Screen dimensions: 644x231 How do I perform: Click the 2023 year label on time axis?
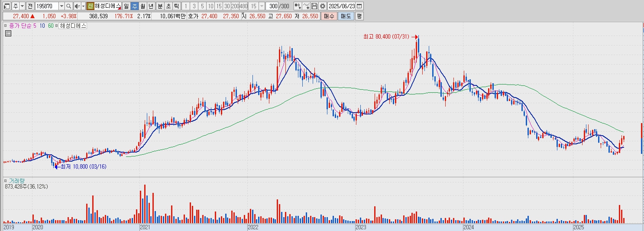(x=361, y=227)
